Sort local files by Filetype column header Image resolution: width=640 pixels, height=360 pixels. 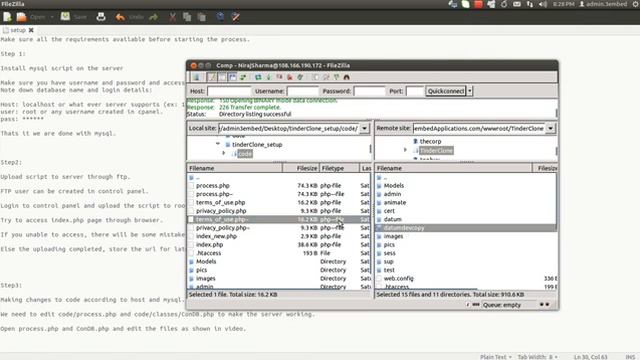click(x=339, y=168)
